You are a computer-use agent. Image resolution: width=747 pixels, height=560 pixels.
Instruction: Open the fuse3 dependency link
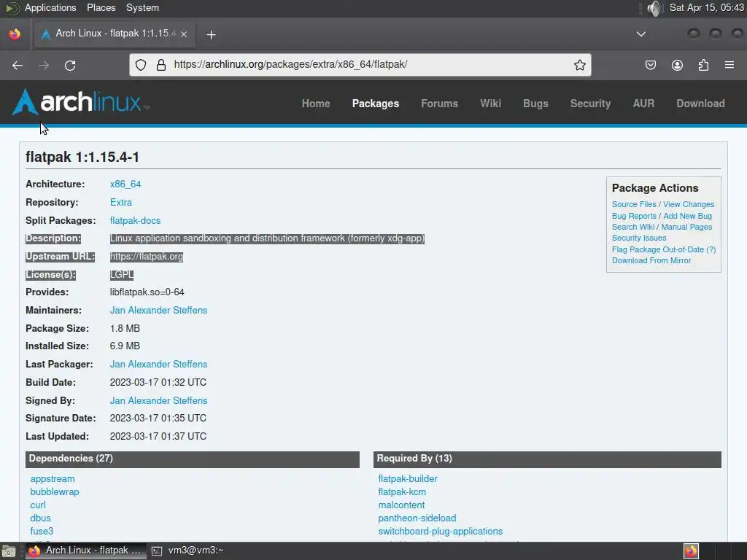(42, 531)
